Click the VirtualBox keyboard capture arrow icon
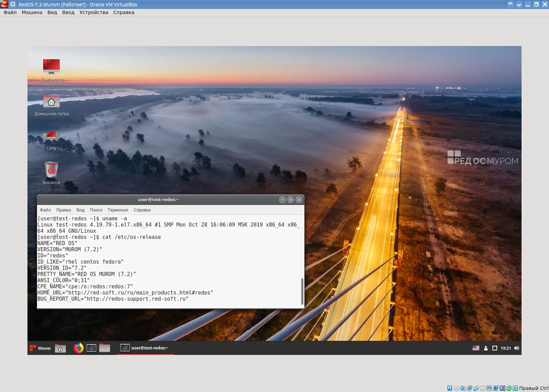This screenshot has width=549, height=392. coord(515,388)
